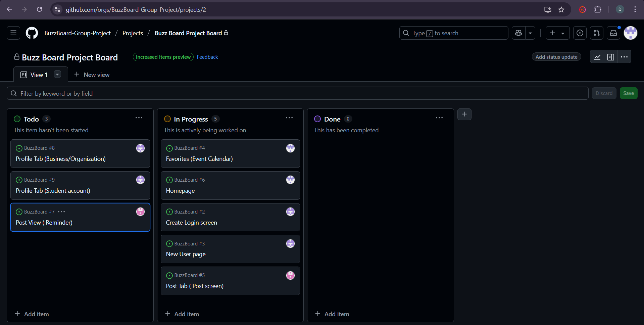Create a New view tab
The width and height of the screenshot is (644, 325).
point(92,75)
